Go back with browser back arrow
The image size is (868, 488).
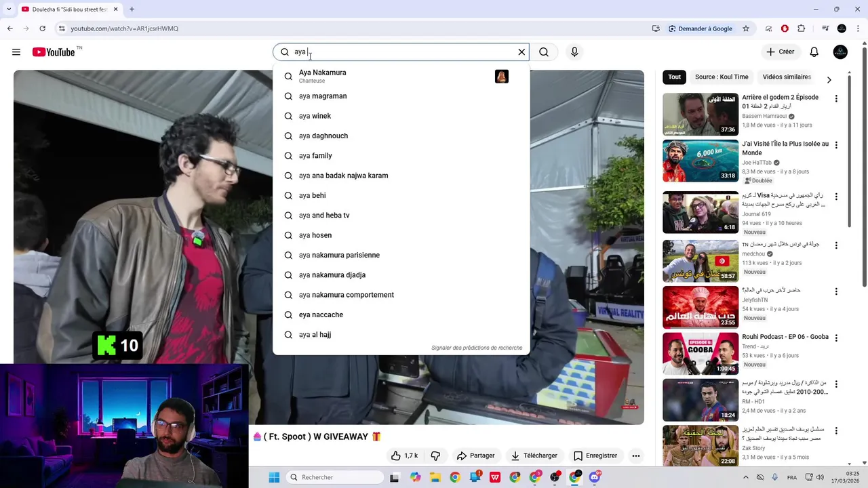click(9, 28)
